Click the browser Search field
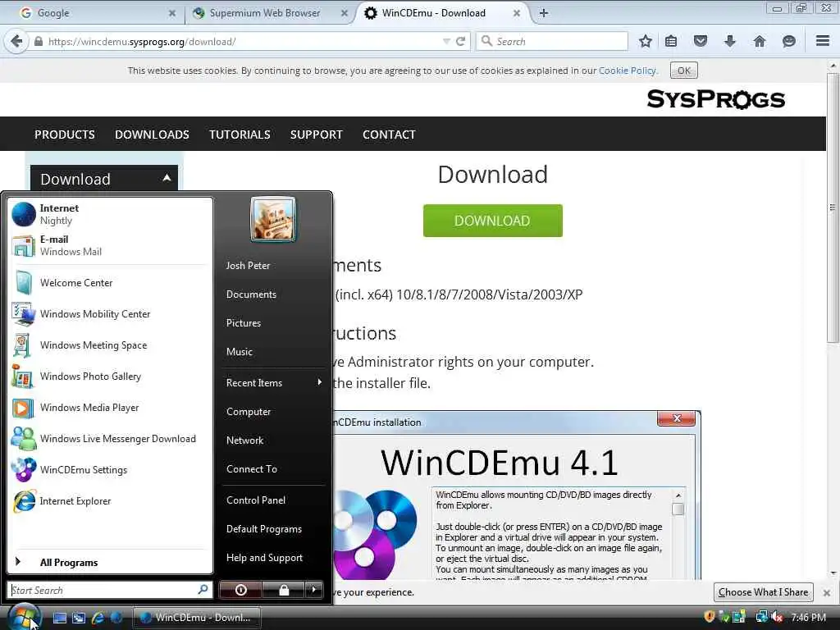840x630 pixels. point(552,41)
